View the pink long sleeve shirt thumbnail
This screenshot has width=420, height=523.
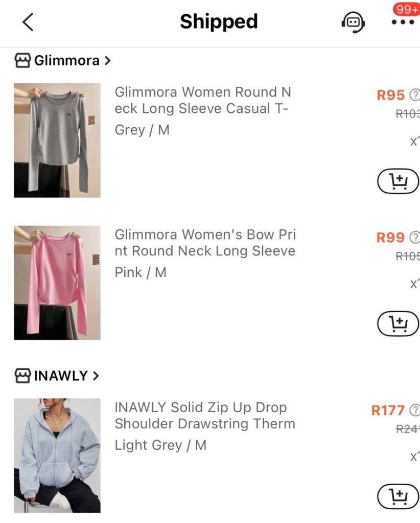57,282
